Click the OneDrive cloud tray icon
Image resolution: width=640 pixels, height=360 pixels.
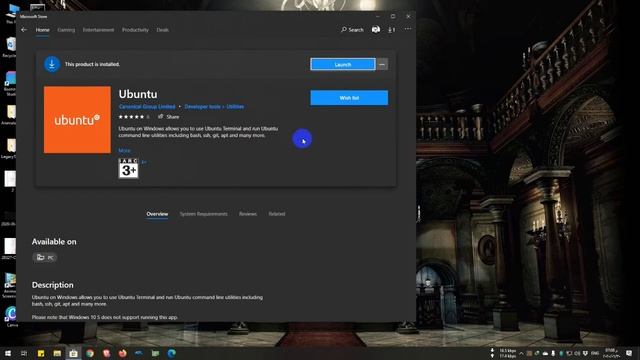click(x=545, y=353)
